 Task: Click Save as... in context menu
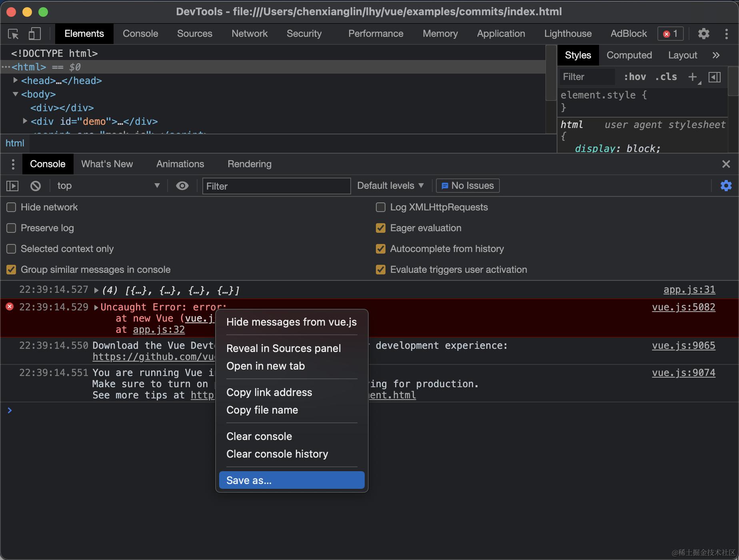tap(292, 480)
